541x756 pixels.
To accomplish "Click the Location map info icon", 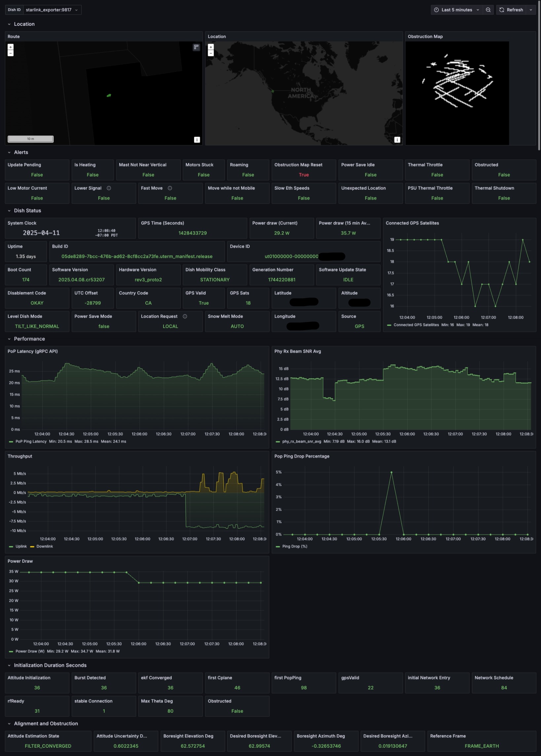I will (397, 140).
